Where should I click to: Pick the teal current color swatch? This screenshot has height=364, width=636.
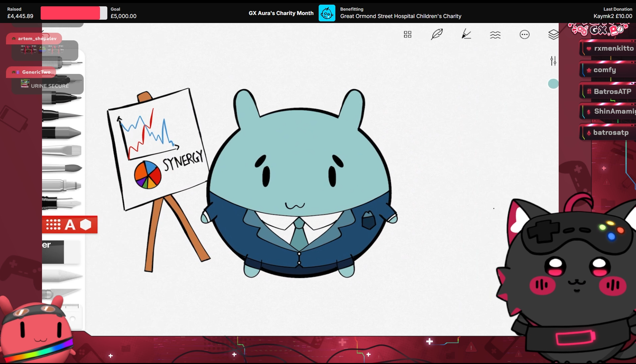(553, 84)
